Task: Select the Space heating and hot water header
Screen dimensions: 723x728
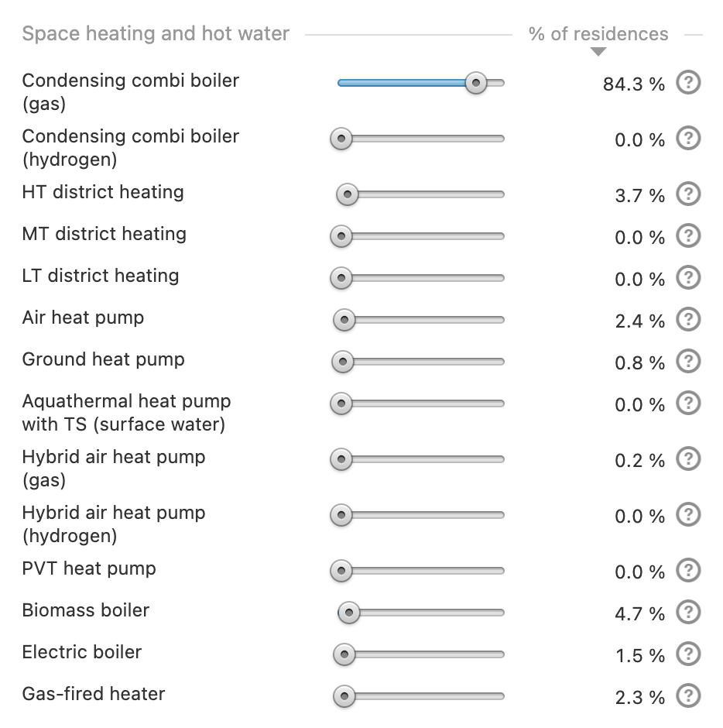Action: click(156, 34)
